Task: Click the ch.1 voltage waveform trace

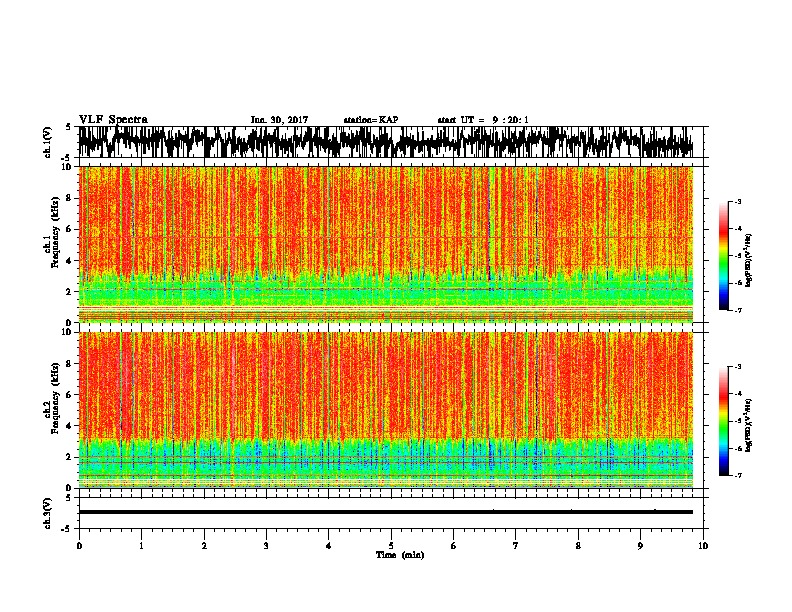Action: [385, 142]
